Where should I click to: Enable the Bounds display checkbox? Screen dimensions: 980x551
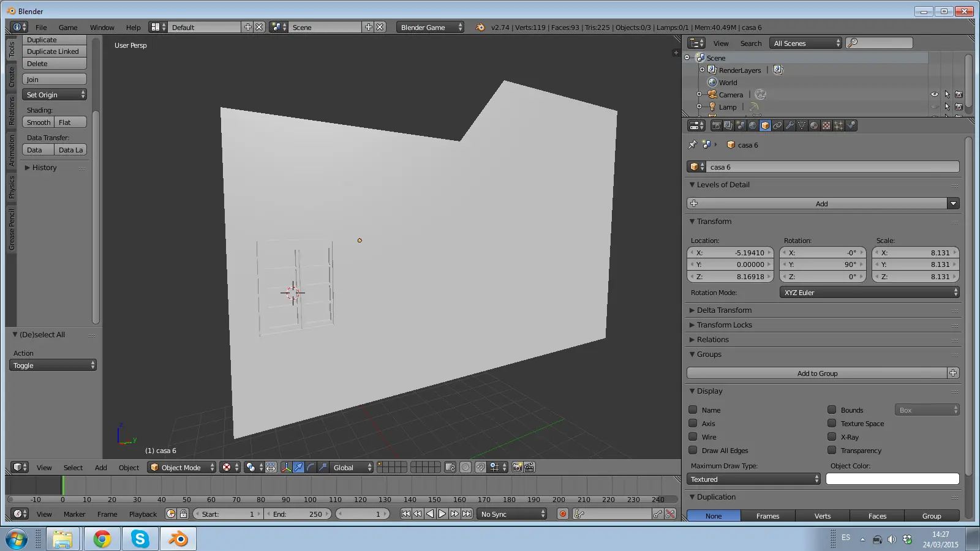point(832,410)
